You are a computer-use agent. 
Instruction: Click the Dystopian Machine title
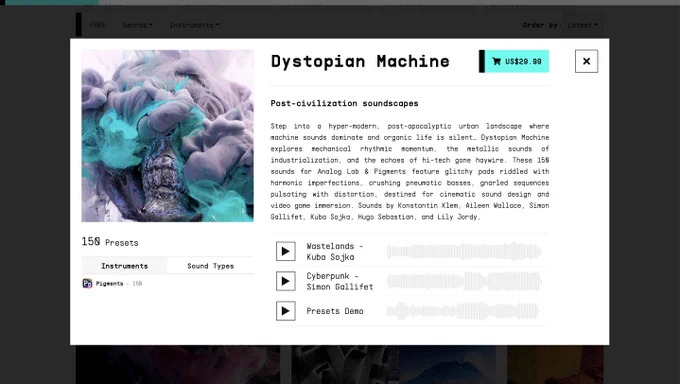360,61
